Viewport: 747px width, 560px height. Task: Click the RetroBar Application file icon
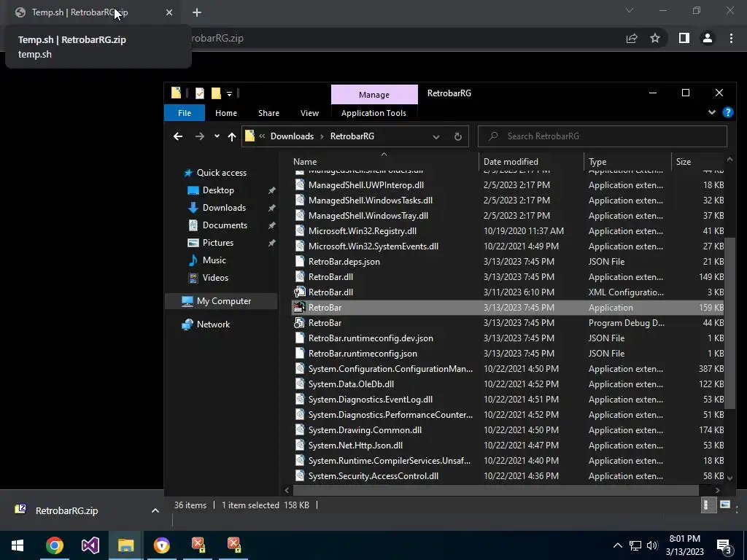299,308
